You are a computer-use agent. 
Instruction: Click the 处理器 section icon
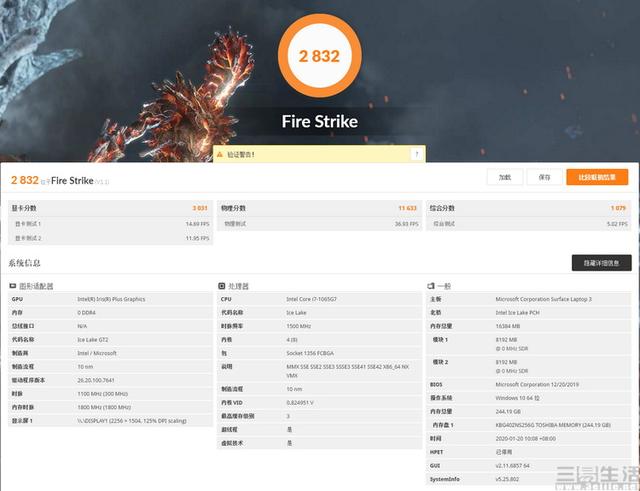tap(221, 285)
